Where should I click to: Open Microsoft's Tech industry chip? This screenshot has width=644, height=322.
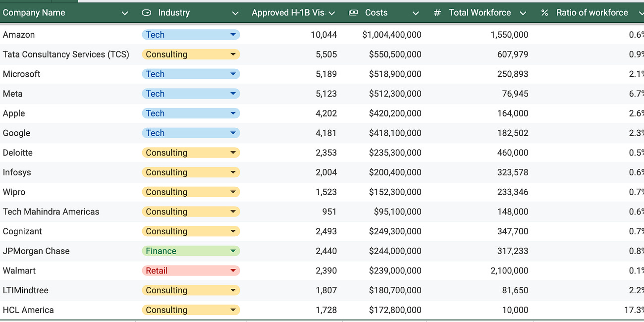(x=191, y=74)
